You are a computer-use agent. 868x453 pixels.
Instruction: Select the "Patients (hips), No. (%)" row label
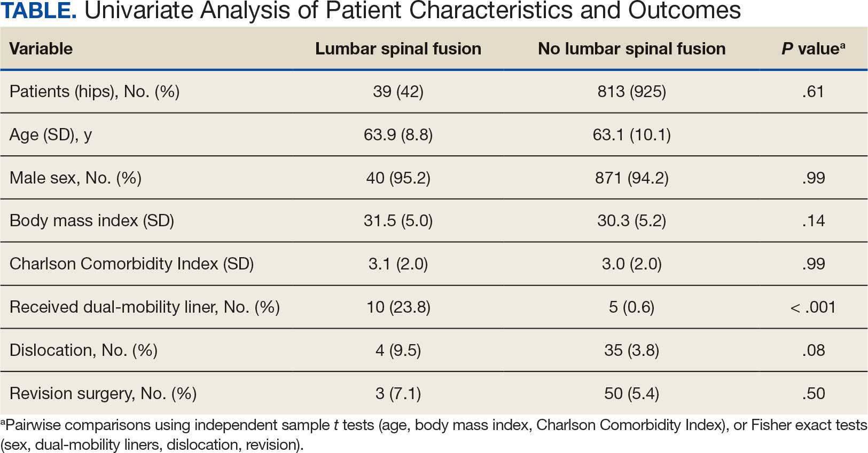[x=95, y=92]
